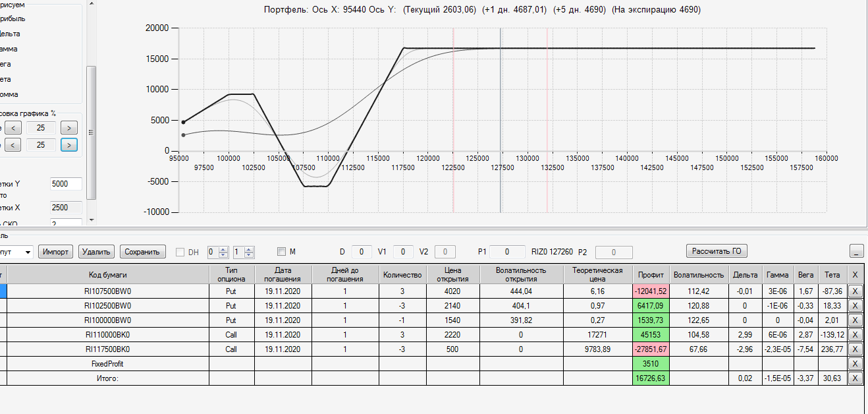Increase the spinner showing 1

coord(248,249)
